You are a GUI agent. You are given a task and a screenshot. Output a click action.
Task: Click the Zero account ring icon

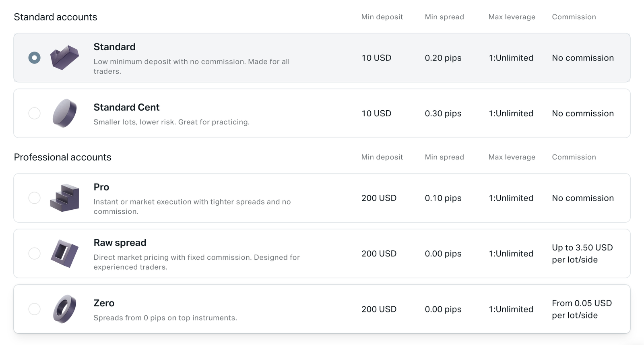pyautogui.click(x=64, y=309)
